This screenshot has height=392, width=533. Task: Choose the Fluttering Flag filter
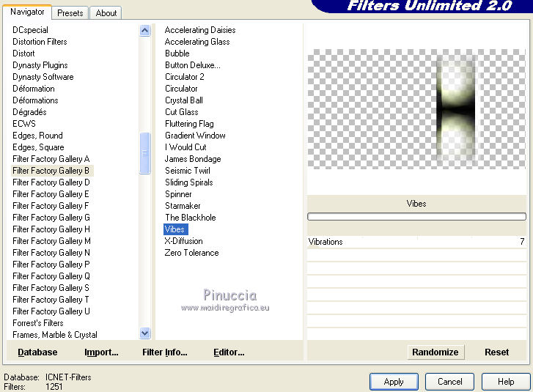[189, 124]
